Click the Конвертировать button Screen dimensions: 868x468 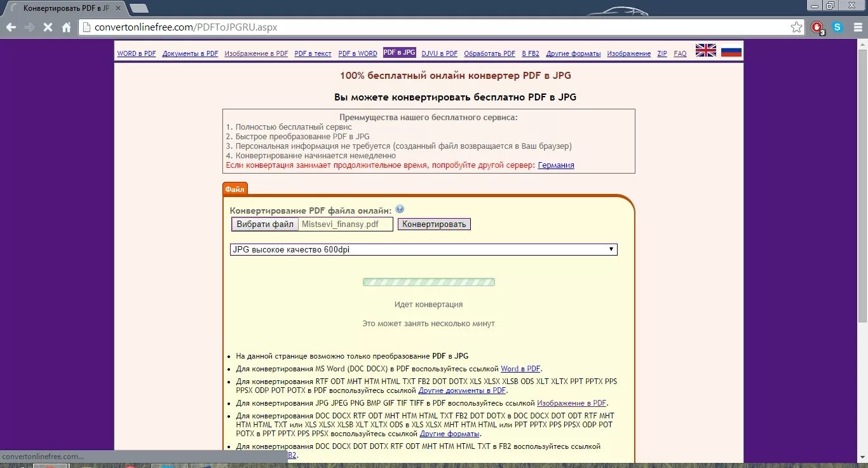coord(435,224)
